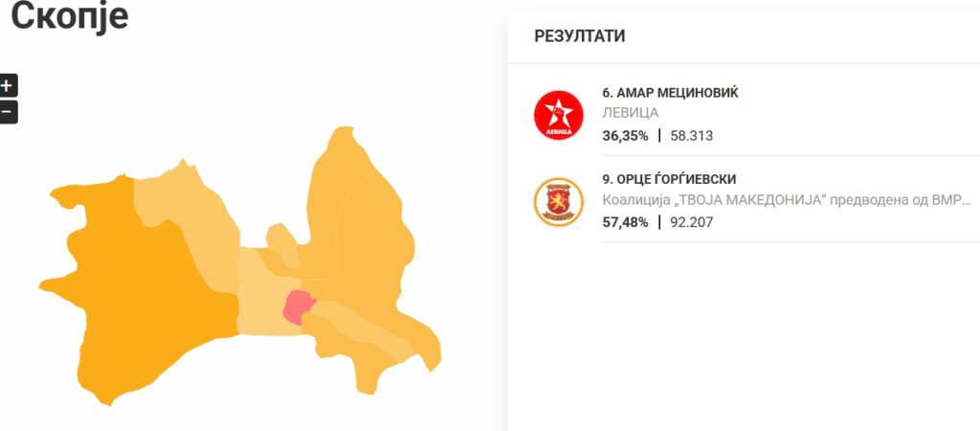The image size is (980, 431).
Task: Click the ЛЕВИЦА party name
Action: pyautogui.click(x=630, y=113)
